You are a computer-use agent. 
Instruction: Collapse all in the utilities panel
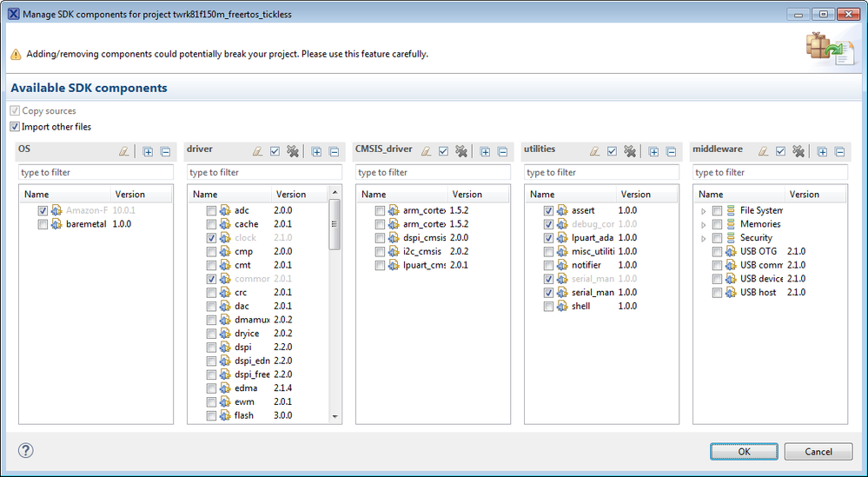(671, 151)
